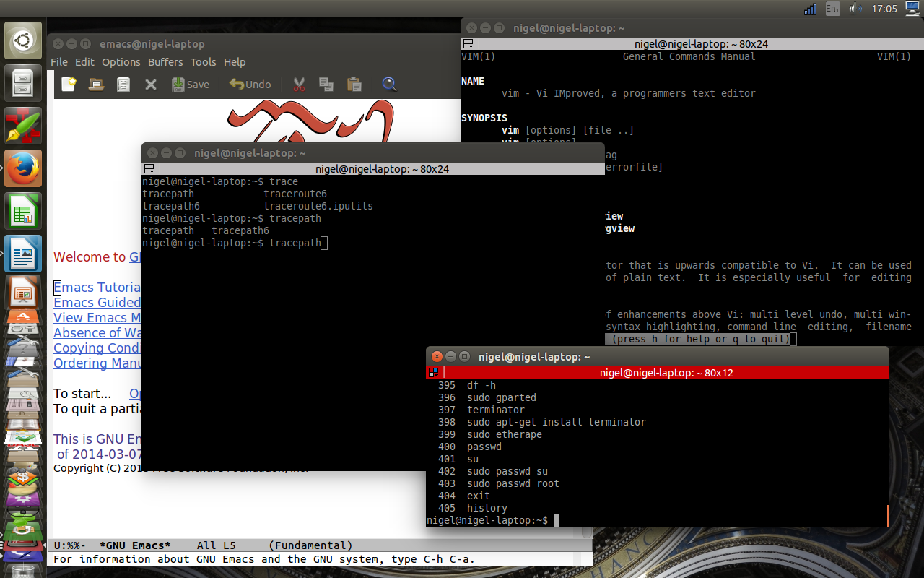Paste using the clipboard icon in Emacs
924x578 pixels.
(354, 85)
